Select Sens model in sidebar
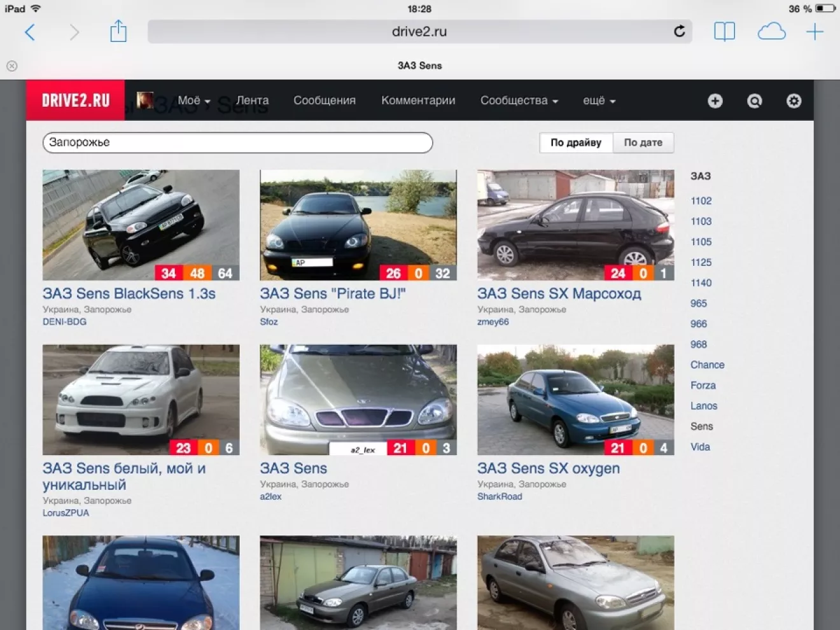Viewport: 840px width, 630px height. [x=701, y=426]
